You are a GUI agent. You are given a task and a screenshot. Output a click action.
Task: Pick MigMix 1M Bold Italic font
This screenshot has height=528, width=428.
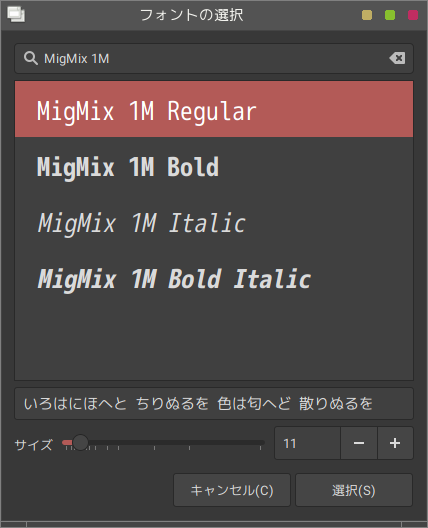214,279
